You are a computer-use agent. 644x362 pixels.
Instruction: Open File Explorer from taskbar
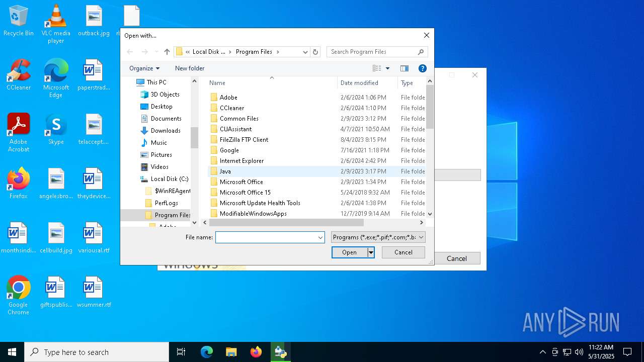click(x=231, y=352)
